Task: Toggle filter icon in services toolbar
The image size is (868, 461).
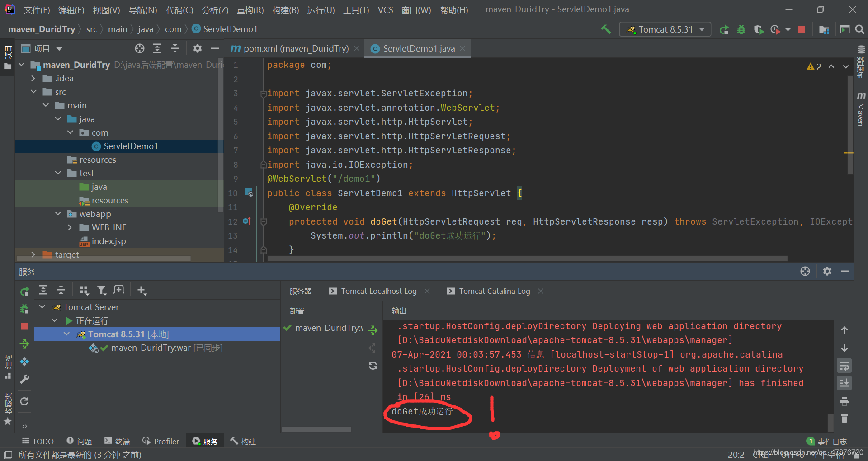Action: (102, 290)
